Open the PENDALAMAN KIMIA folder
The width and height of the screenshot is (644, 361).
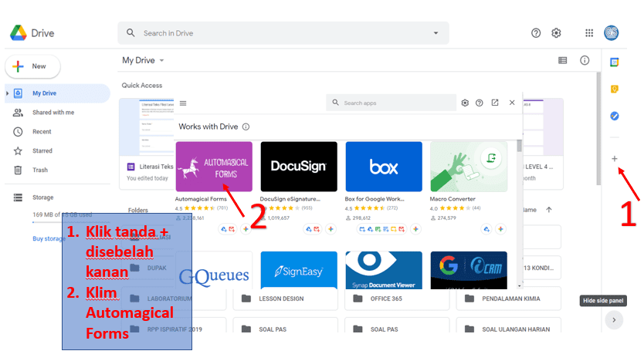[508, 299]
